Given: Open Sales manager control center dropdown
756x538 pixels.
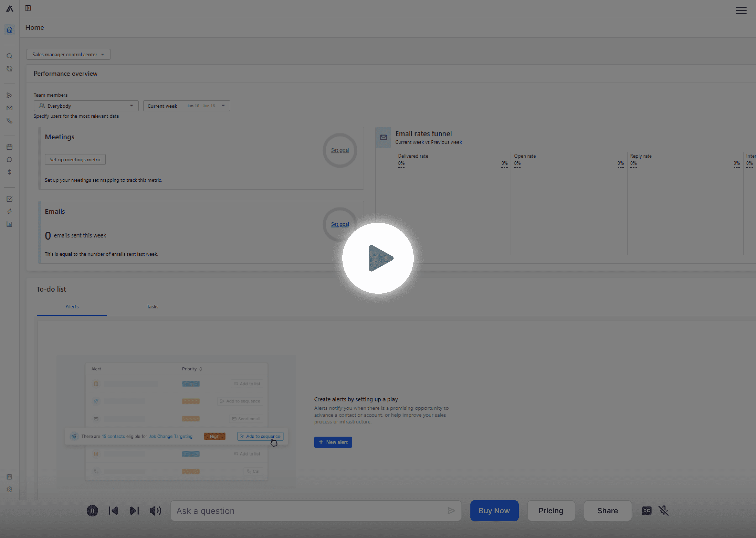Looking at the screenshot, I should pyautogui.click(x=69, y=54).
